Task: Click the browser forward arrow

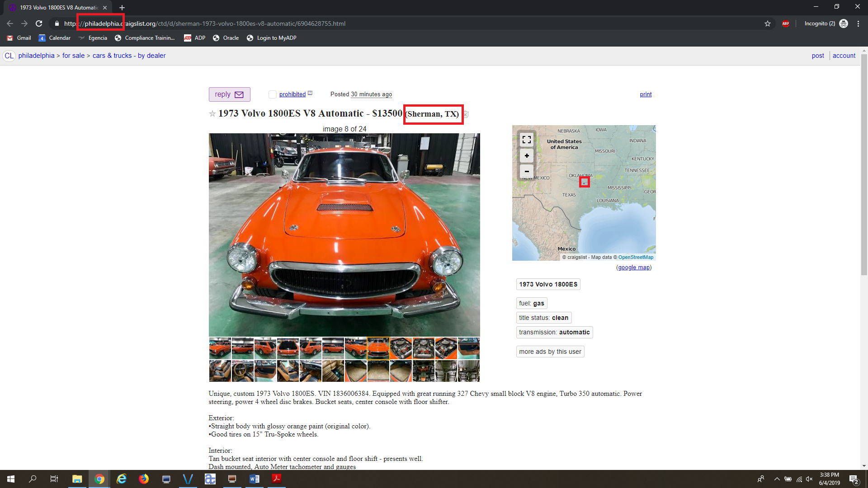Action: (24, 23)
